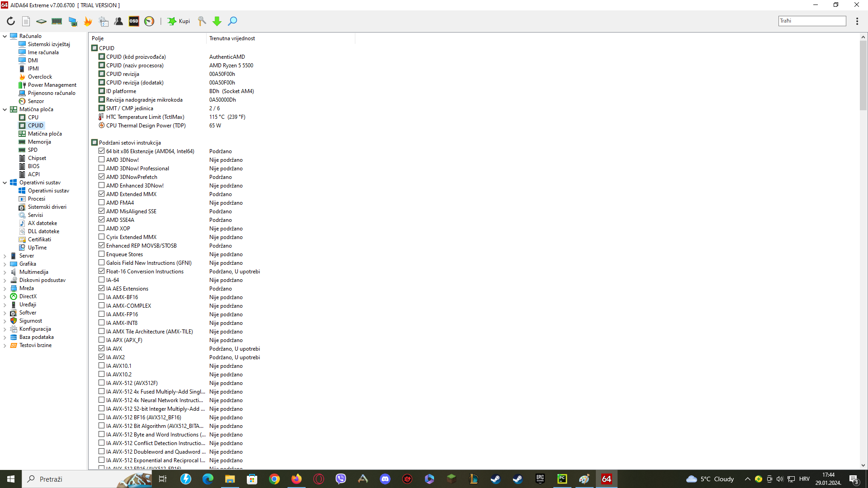Click the monitor and network card toolbar icon

point(72,21)
